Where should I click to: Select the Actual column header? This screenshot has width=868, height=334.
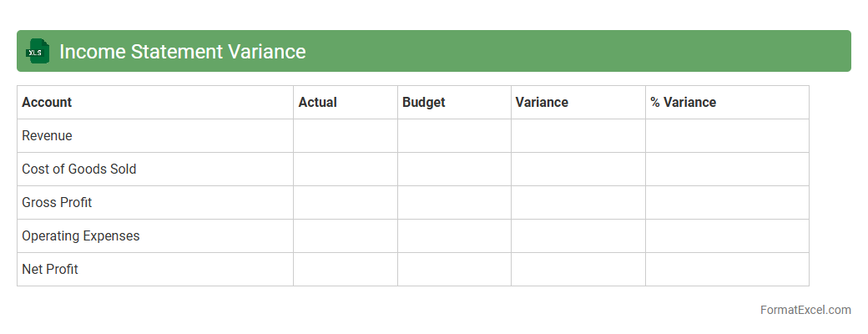318,103
